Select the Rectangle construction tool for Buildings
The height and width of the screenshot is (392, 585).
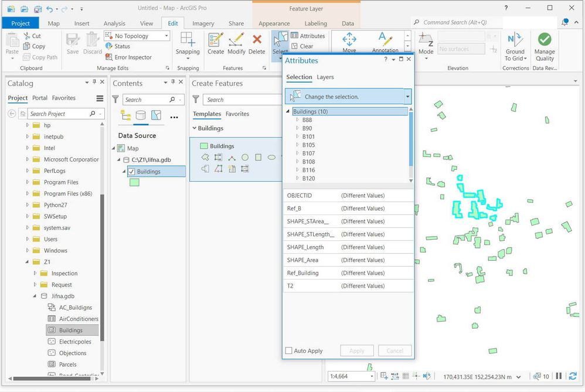pyautogui.click(x=258, y=158)
